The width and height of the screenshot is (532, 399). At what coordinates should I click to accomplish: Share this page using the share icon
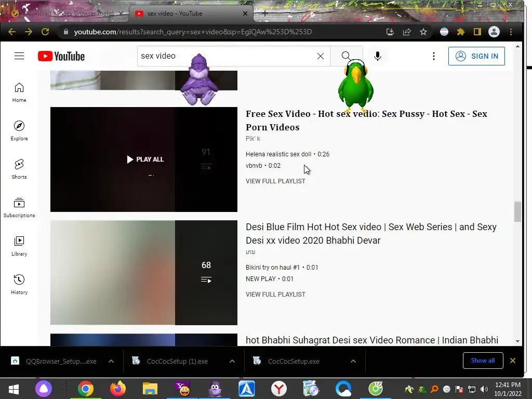[x=407, y=32]
